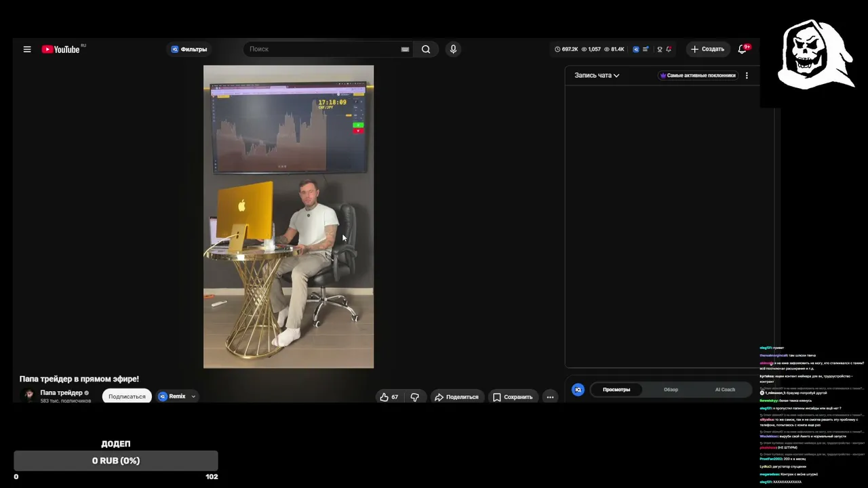Start voice search with microphone icon
The image size is (868, 488).
pos(453,49)
